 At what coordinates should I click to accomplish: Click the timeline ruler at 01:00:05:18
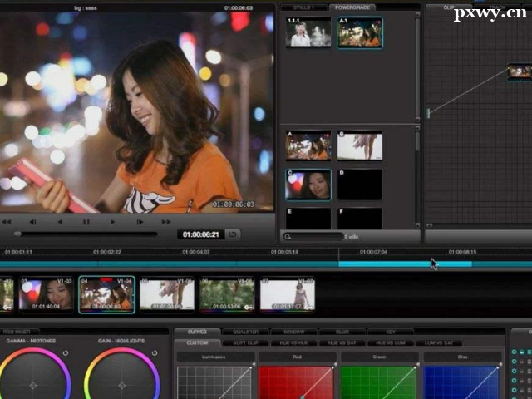[284, 252]
